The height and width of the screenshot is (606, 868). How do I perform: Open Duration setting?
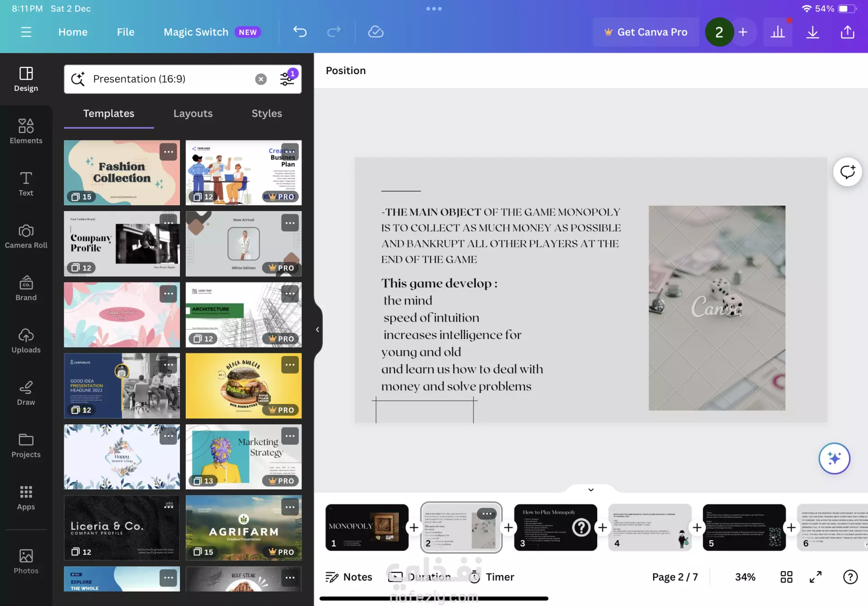420,577
